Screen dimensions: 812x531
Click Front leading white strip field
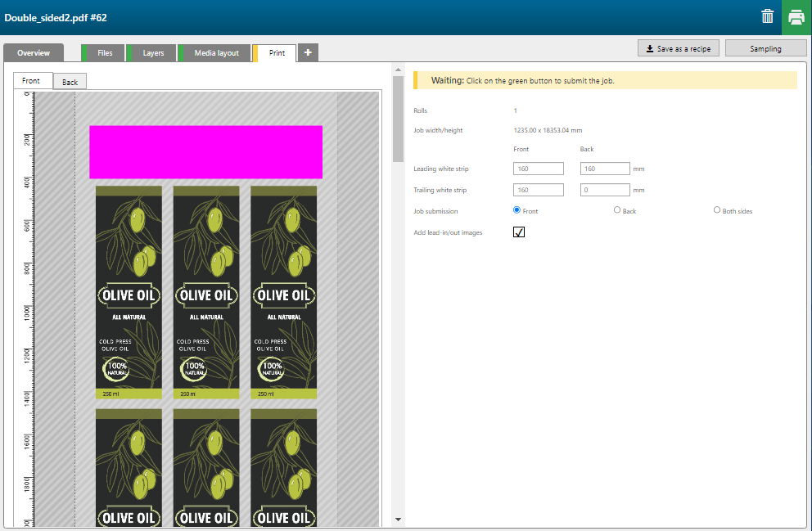538,169
